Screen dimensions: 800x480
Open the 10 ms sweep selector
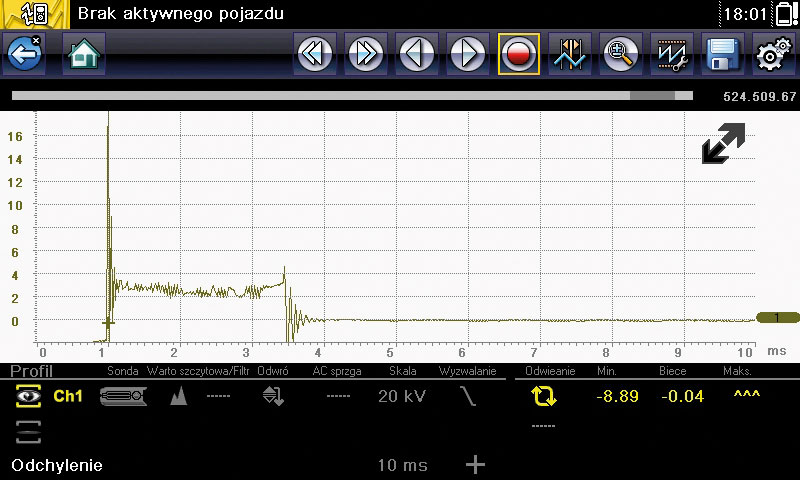pos(402,465)
